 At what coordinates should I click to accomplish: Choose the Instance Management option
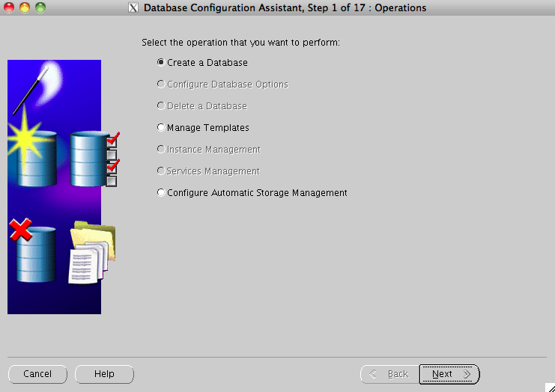point(160,150)
